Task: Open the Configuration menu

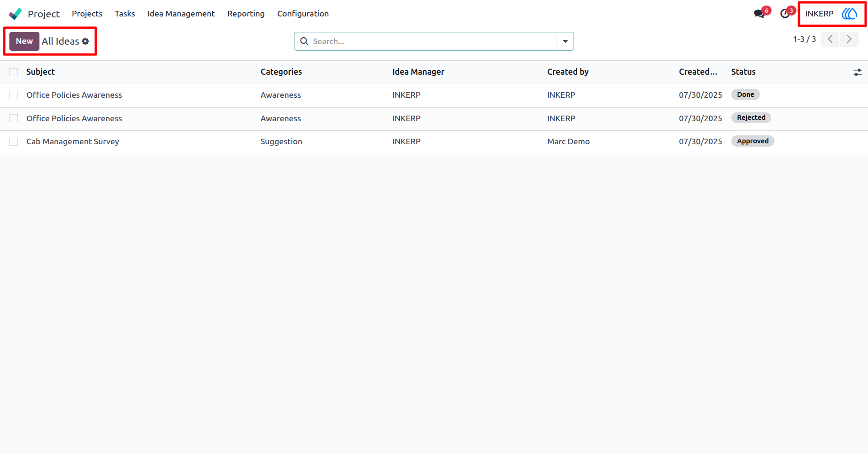Action: click(x=303, y=14)
